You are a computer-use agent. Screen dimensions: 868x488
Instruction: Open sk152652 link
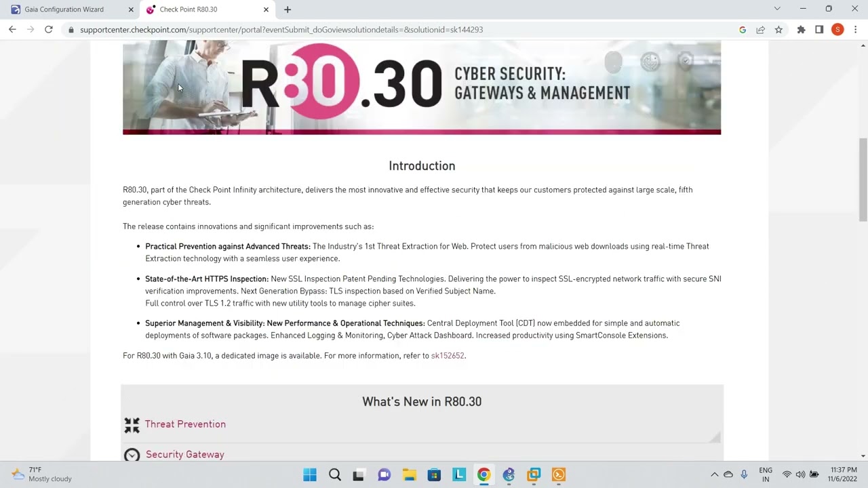[448, 356]
